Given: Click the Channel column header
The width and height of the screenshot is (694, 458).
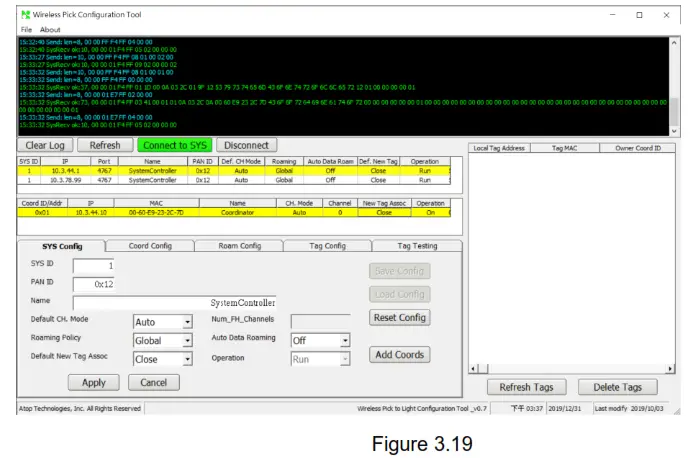Looking at the screenshot, I should (340, 203).
